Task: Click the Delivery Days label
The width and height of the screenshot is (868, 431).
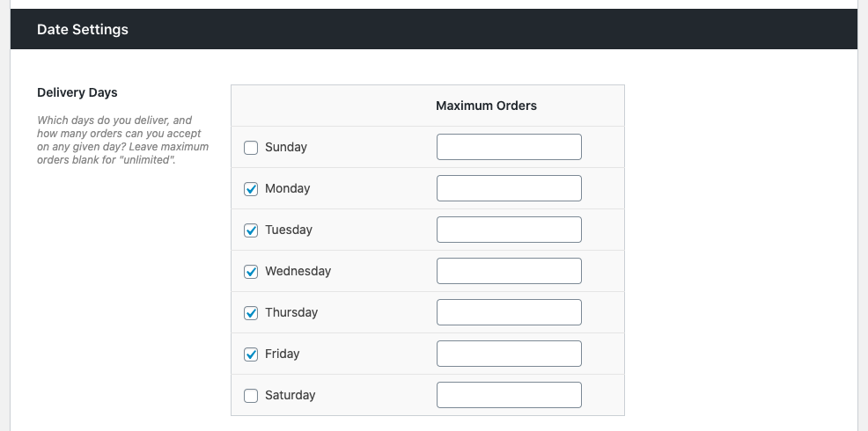Action: coord(77,92)
